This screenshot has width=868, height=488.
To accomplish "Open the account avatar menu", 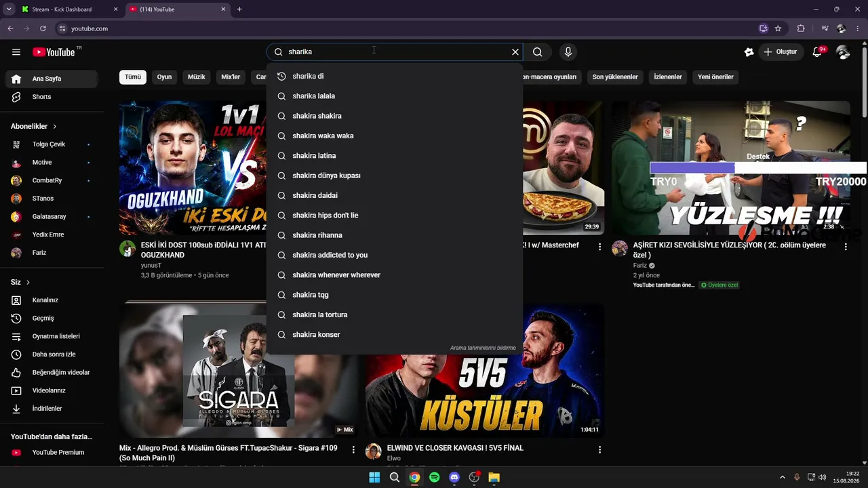I will [843, 52].
